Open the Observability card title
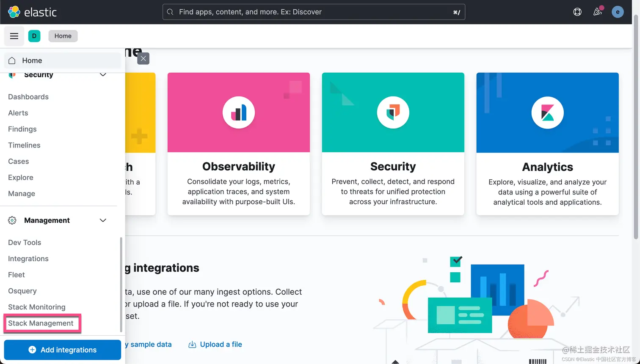The height and width of the screenshot is (364, 640). pos(239,167)
